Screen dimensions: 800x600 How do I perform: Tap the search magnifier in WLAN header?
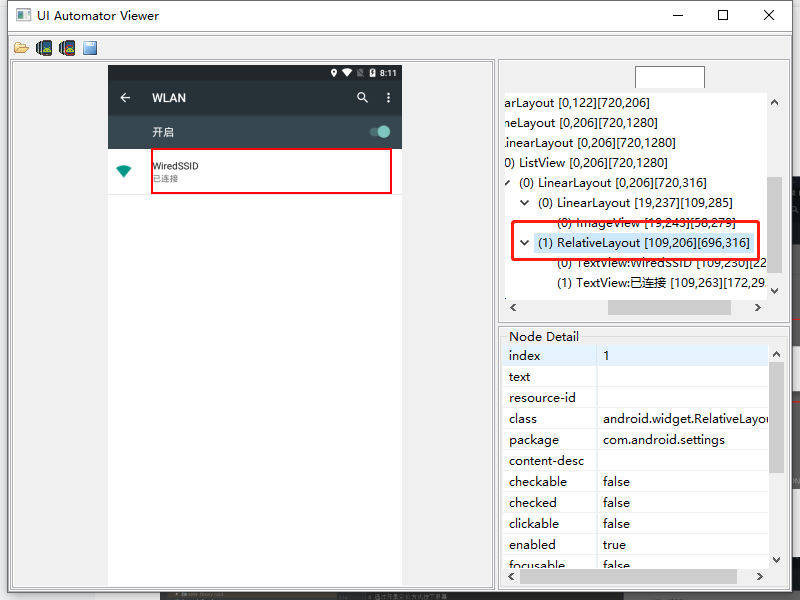[362, 97]
